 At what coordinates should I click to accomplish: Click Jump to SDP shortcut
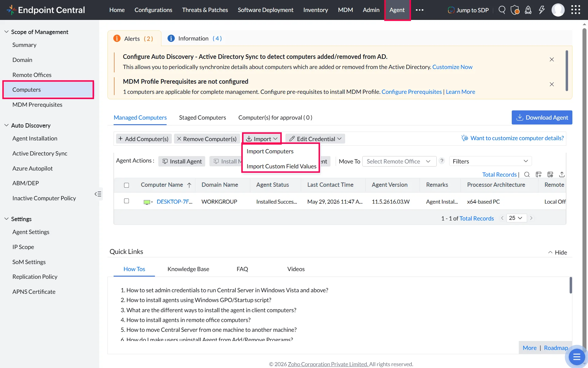click(468, 10)
